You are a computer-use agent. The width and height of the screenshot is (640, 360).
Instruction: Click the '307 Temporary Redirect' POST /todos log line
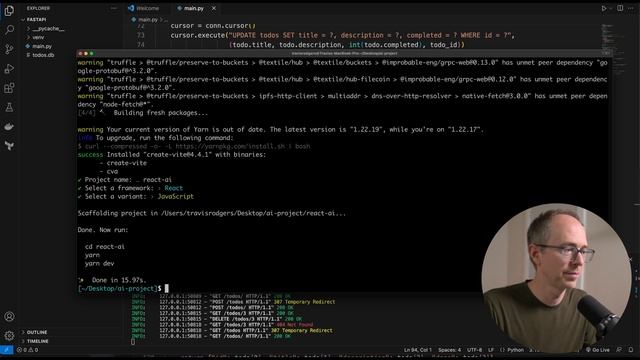233,302
